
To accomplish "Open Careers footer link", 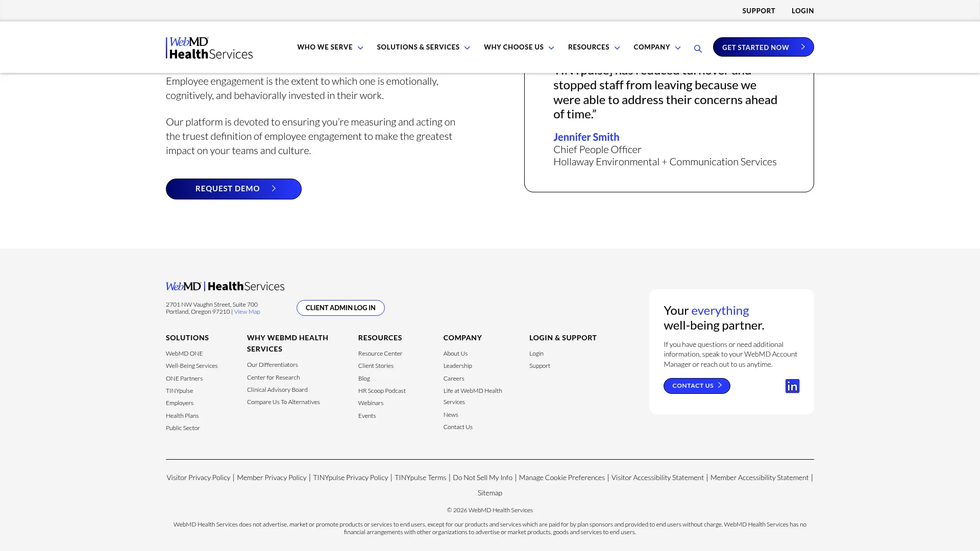I will click(454, 379).
